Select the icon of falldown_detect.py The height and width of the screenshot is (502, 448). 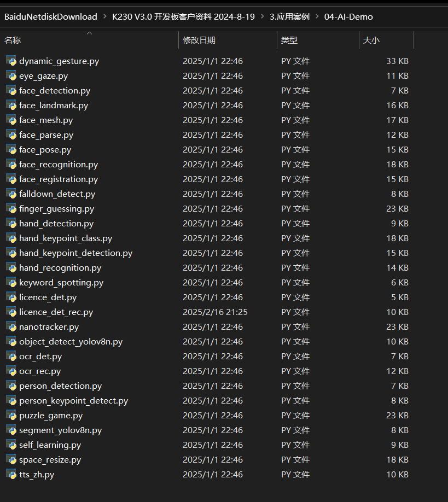[11, 194]
